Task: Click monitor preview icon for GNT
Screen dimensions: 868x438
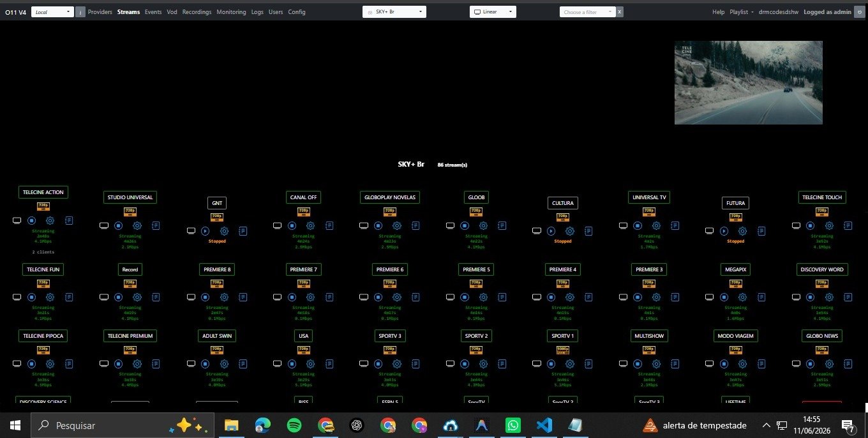Action: [x=191, y=231]
